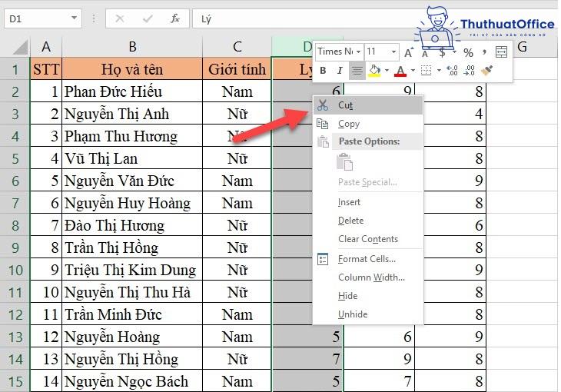Choose Format Cells... from the context menu
Image resolution: width=561 pixels, height=392 pixels.
[x=368, y=259]
